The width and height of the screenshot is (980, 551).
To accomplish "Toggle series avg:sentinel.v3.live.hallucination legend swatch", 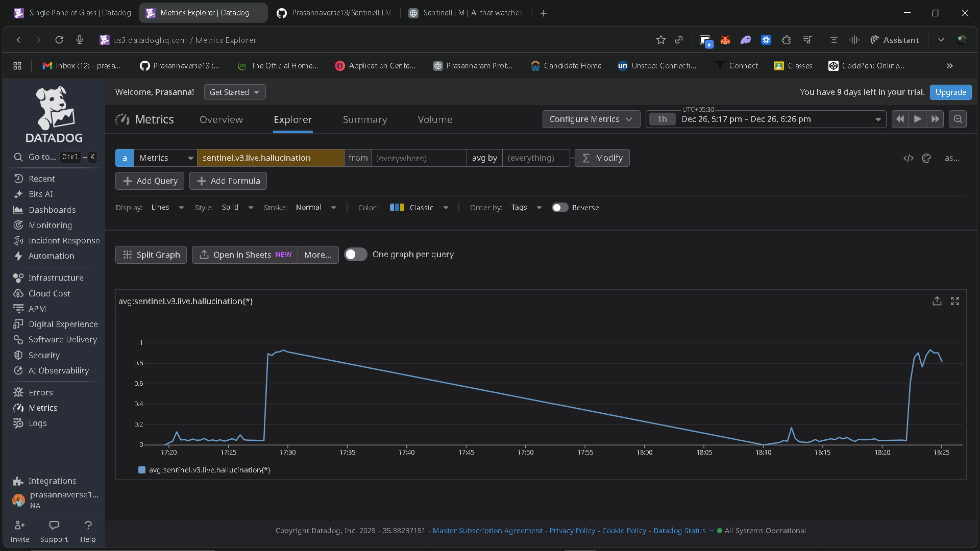I will pos(142,470).
